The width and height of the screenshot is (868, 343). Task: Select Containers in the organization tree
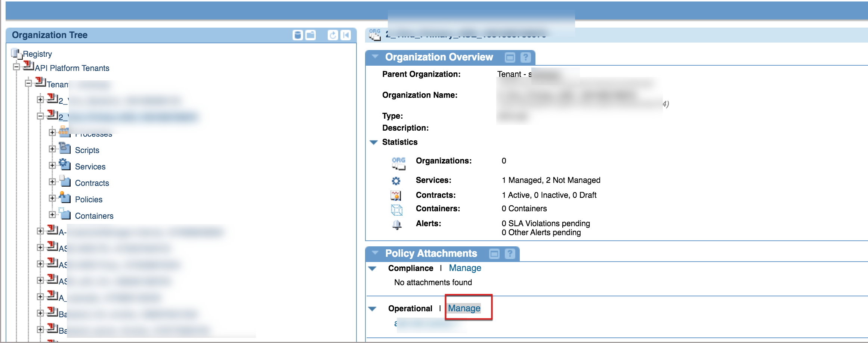tap(94, 216)
